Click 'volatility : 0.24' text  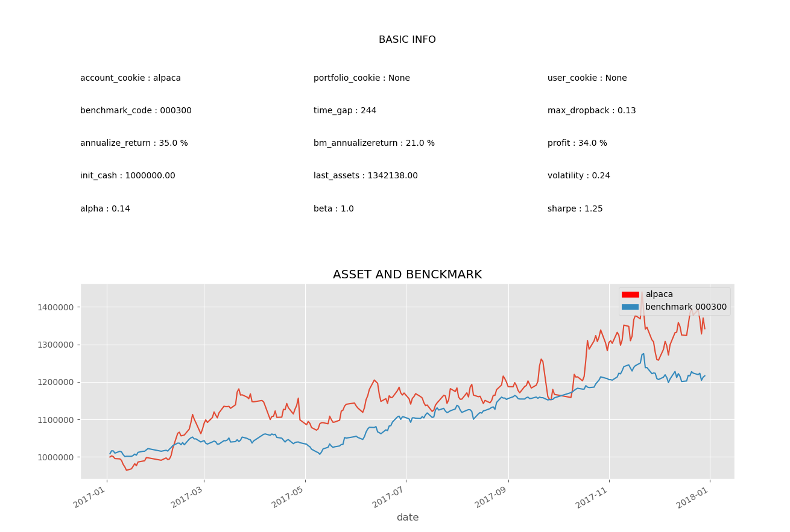[x=579, y=176]
